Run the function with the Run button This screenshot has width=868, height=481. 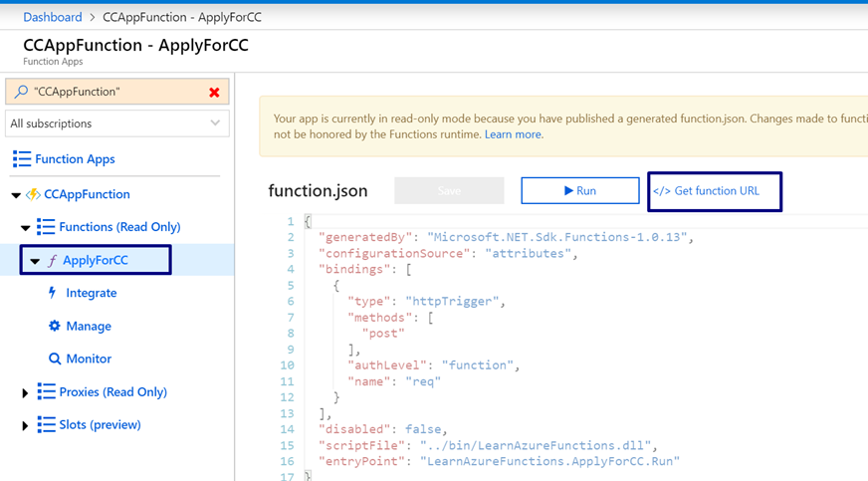(580, 190)
